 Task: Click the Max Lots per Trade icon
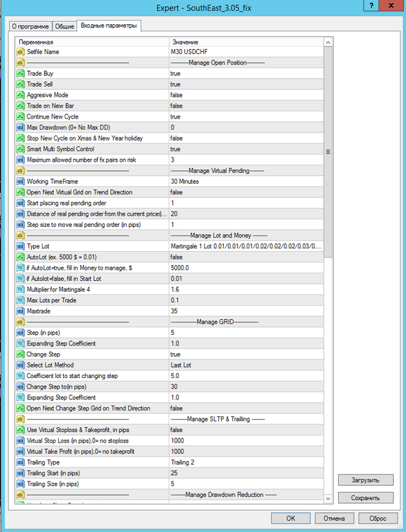point(21,300)
